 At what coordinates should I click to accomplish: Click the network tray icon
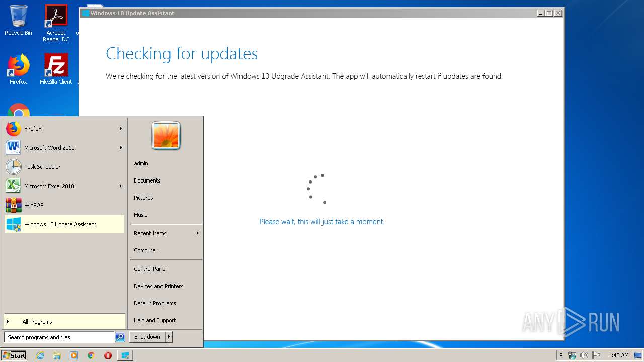click(572, 355)
